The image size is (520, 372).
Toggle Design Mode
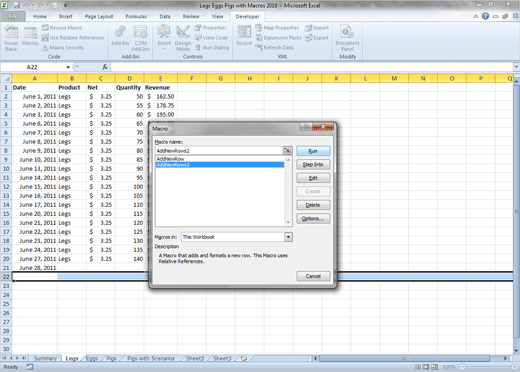click(183, 39)
